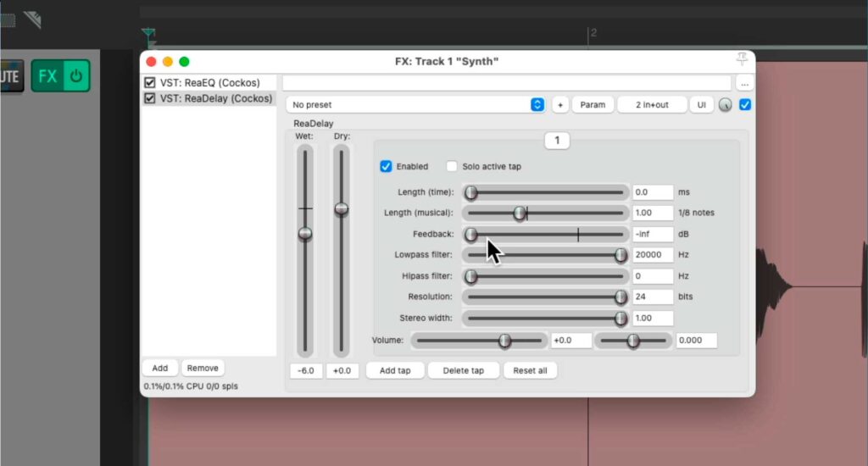Screen dimensions: 868x466
Task: Click the yellow minimize button of FX window
Action: point(168,62)
